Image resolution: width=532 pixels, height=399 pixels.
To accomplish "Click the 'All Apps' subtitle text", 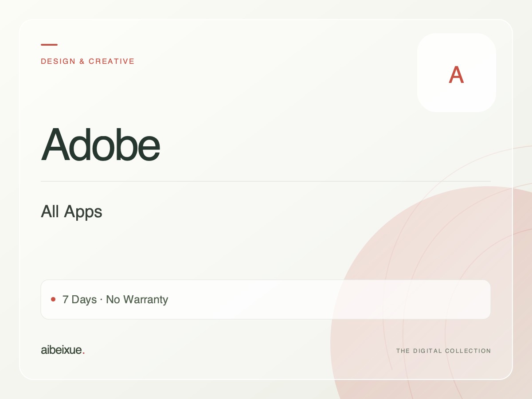I will pos(71,212).
